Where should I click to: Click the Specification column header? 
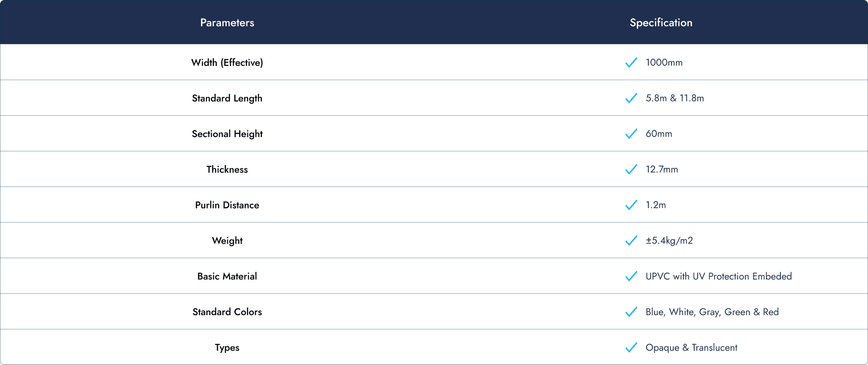point(661,23)
